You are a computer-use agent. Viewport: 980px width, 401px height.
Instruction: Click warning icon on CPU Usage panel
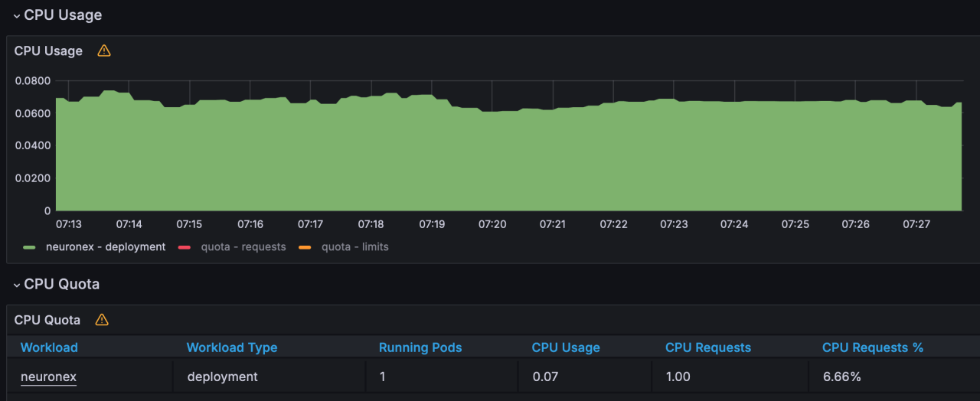104,51
